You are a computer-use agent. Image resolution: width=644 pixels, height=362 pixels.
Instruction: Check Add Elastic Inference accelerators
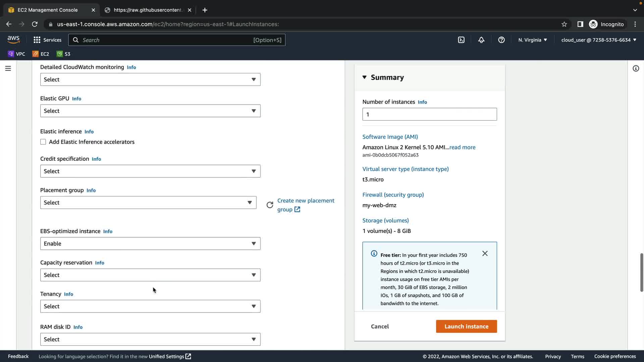pyautogui.click(x=43, y=142)
